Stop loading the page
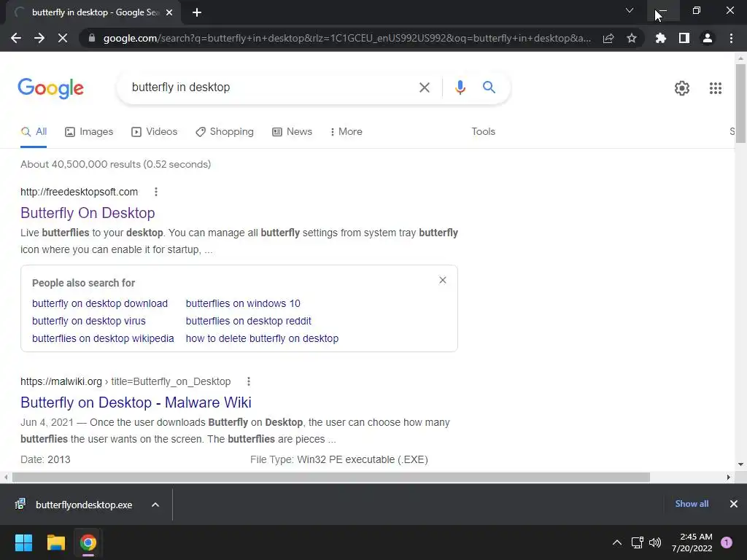Viewport: 747px width, 560px height. [63, 38]
